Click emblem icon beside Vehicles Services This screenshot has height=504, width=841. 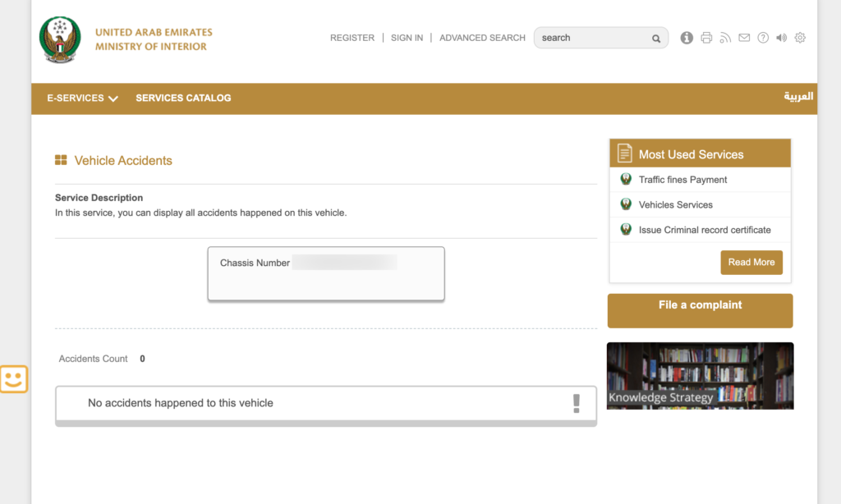tap(625, 204)
